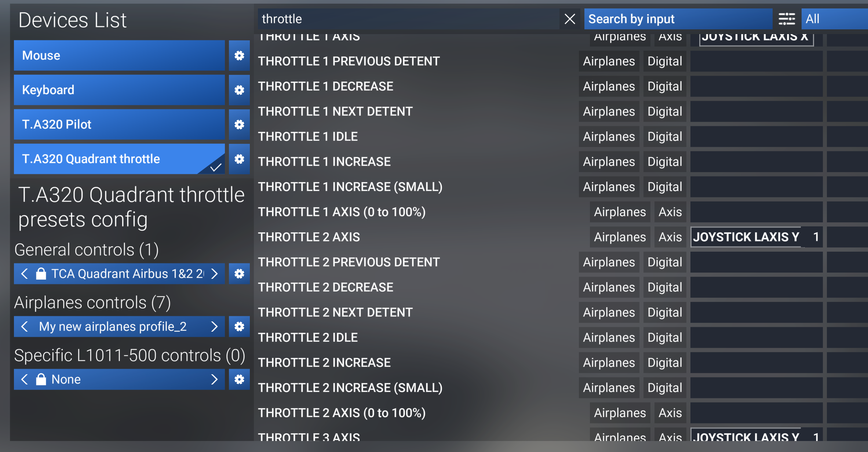Screen dimensions: 868x452
Task: Click gear next to T.A320 Quadrant throttle
Action: pos(239,159)
